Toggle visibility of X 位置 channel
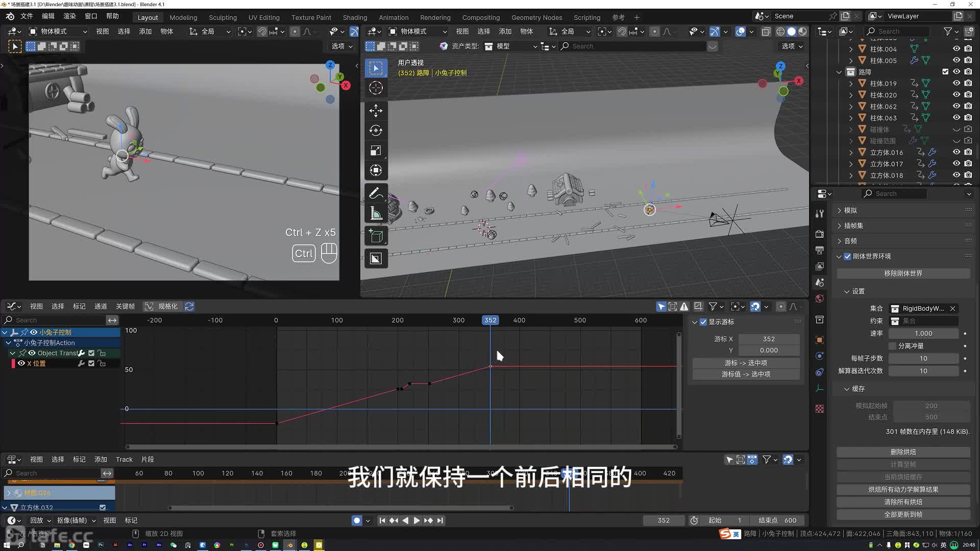This screenshot has width=980, height=551. [x=21, y=363]
